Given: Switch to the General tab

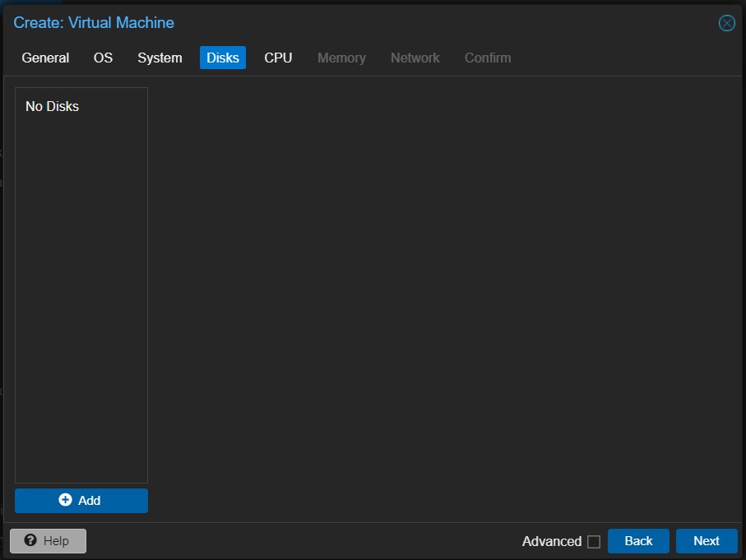Looking at the screenshot, I should coord(45,58).
